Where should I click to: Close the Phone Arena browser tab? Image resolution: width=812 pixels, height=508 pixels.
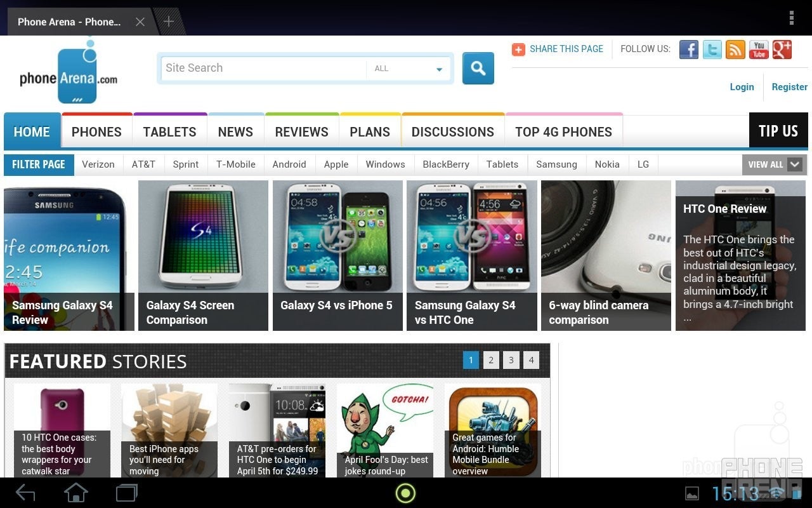pyautogui.click(x=140, y=22)
